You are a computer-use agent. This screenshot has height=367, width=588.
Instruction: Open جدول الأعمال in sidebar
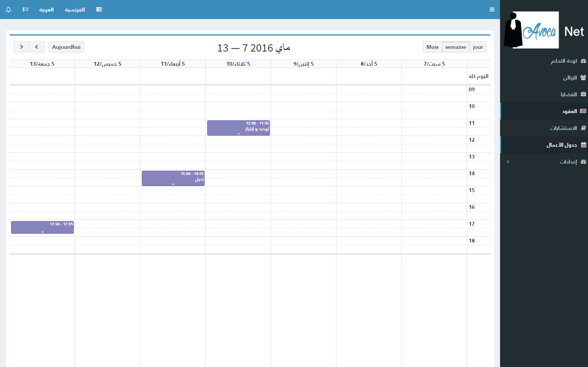pyautogui.click(x=544, y=145)
